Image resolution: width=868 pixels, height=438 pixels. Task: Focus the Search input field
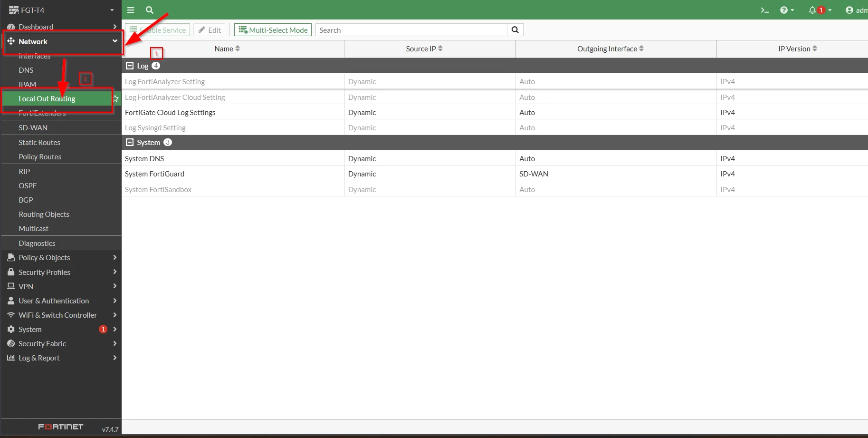click(x=411, y=30)
